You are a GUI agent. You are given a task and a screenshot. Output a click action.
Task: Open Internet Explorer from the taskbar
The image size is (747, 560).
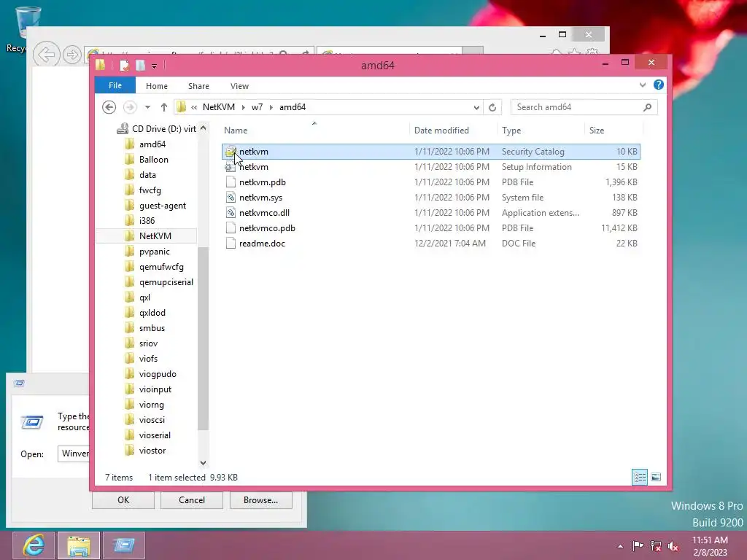pos(34,545)
